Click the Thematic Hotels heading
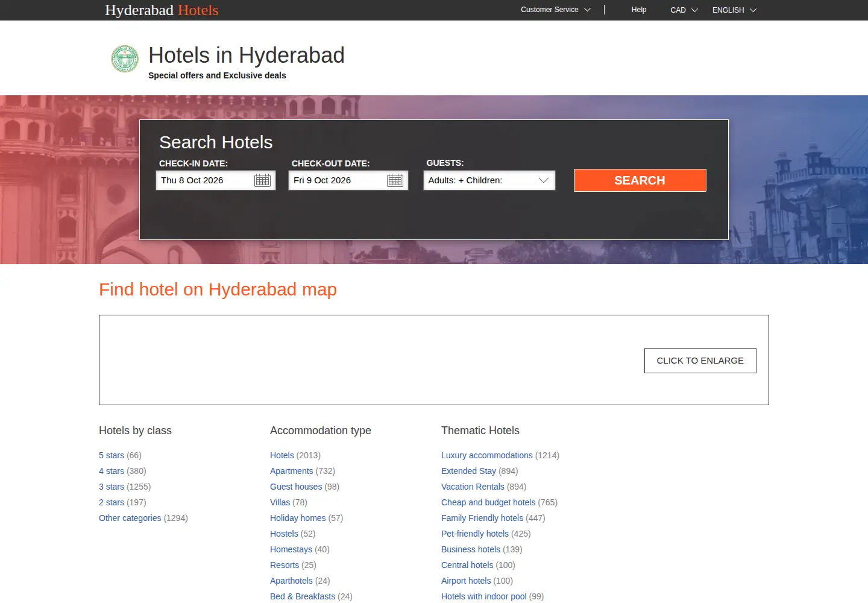 point(480,431)
